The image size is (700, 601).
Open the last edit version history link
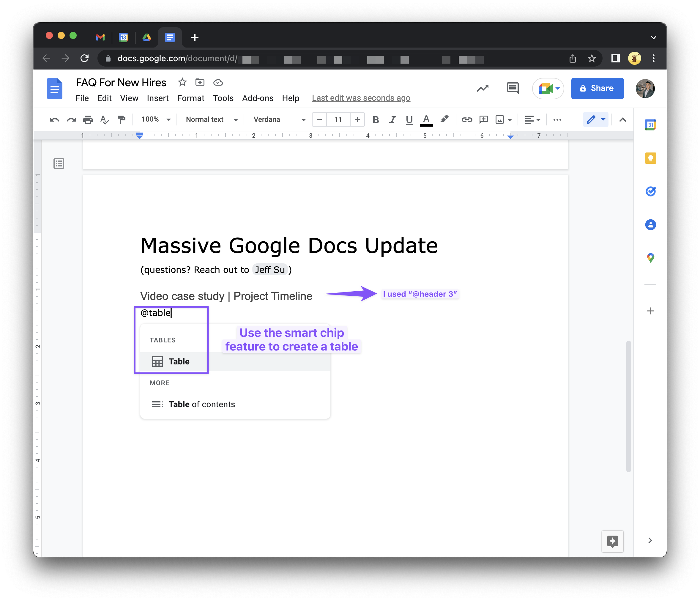click(361, 98)
